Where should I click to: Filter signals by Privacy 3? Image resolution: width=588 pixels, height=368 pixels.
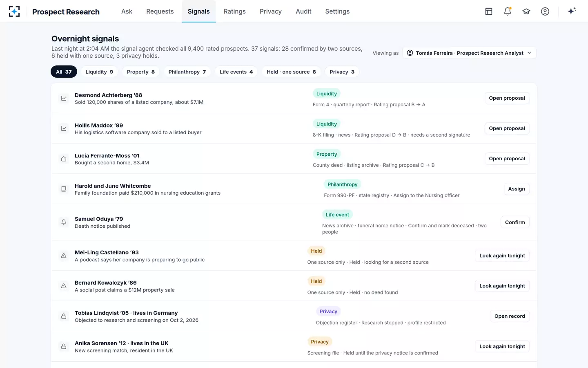(x=342, y=72)
